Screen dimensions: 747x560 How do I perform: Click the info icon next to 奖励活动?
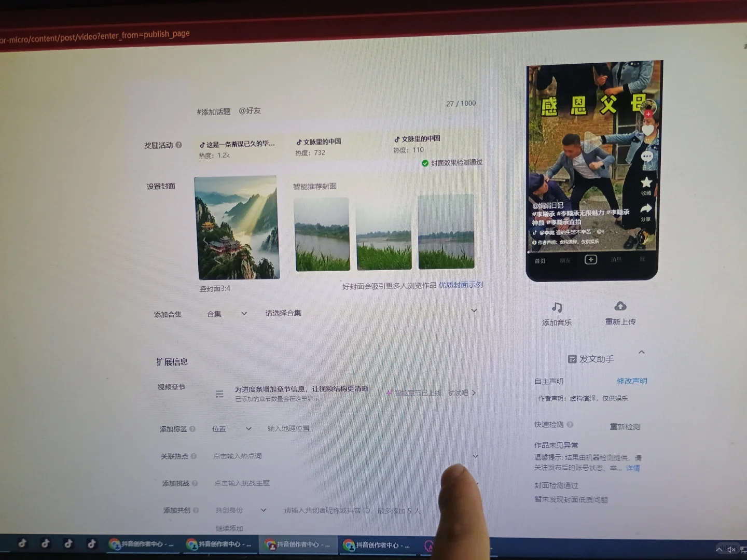178,145
